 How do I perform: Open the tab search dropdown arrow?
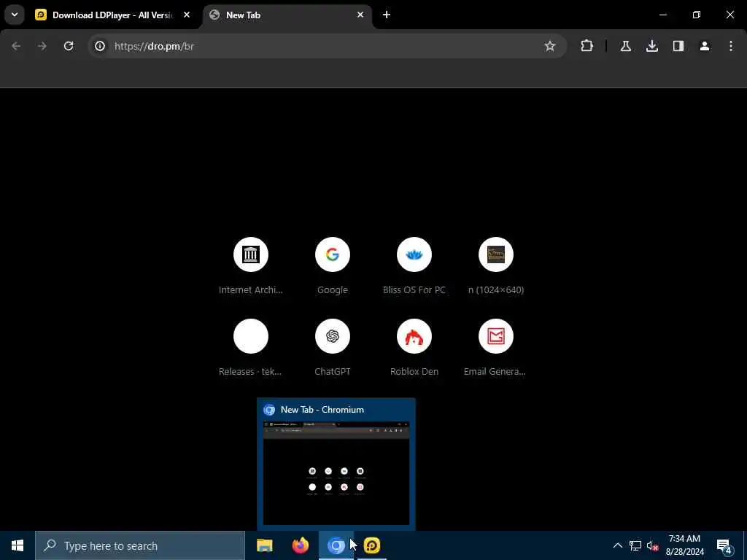[x=15, y=15]
